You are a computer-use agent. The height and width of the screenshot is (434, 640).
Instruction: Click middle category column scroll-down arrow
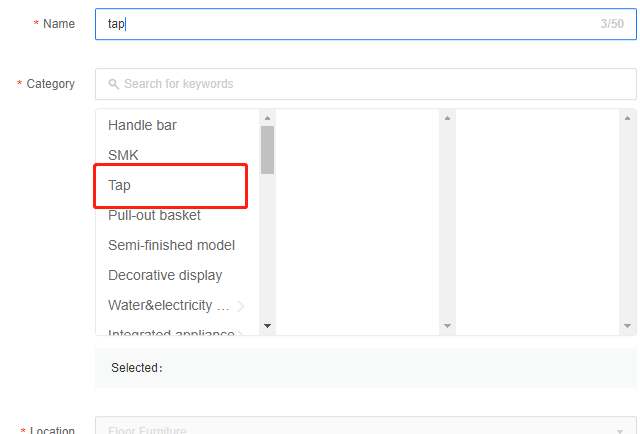coord(447,325)
